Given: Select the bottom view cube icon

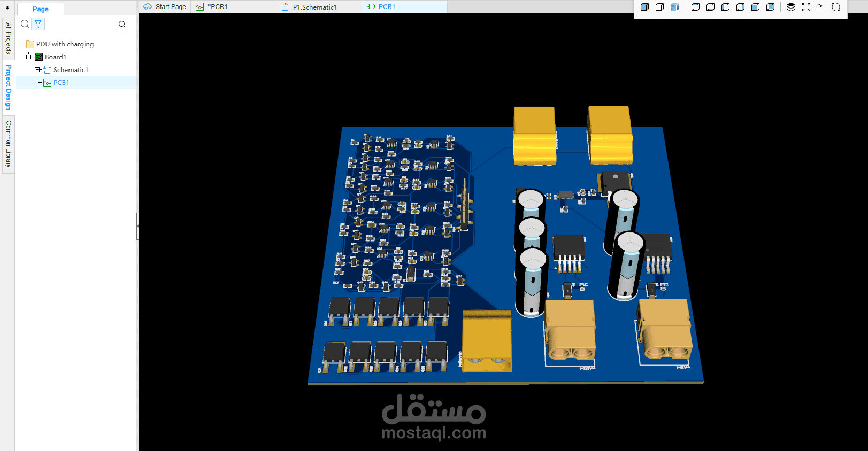Looking at the screenshot, I should 710,7.
